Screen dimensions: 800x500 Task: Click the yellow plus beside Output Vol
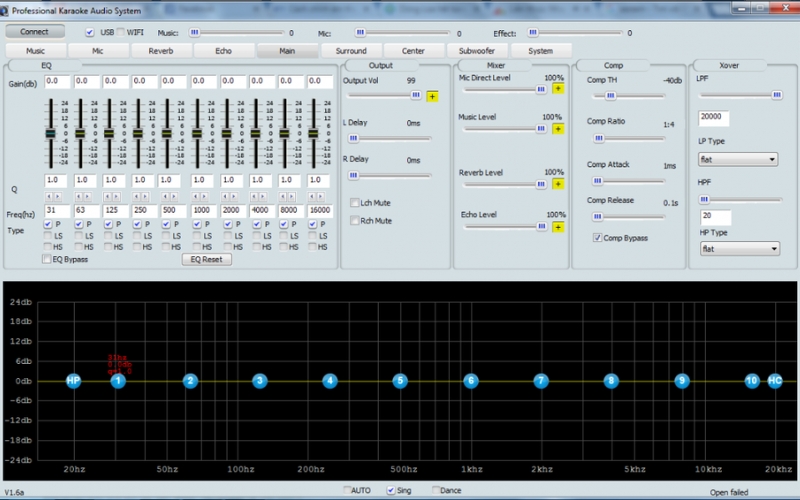coord(432,96)
